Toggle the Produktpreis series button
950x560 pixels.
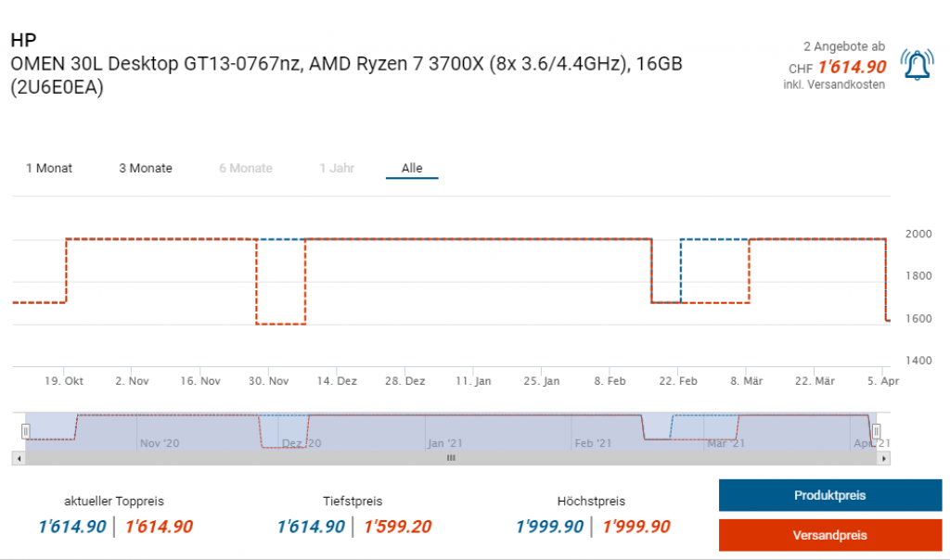[x=829, y=495]
